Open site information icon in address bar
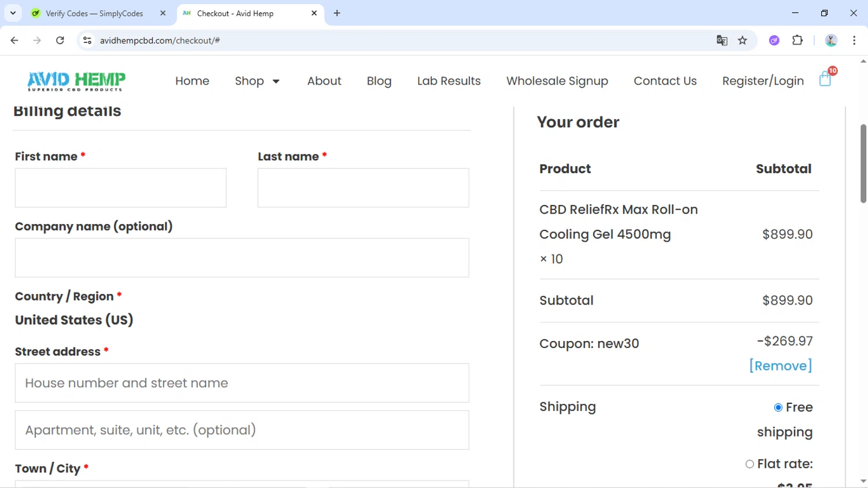Viewport: 868px width, 488px height. click(87, 41)
